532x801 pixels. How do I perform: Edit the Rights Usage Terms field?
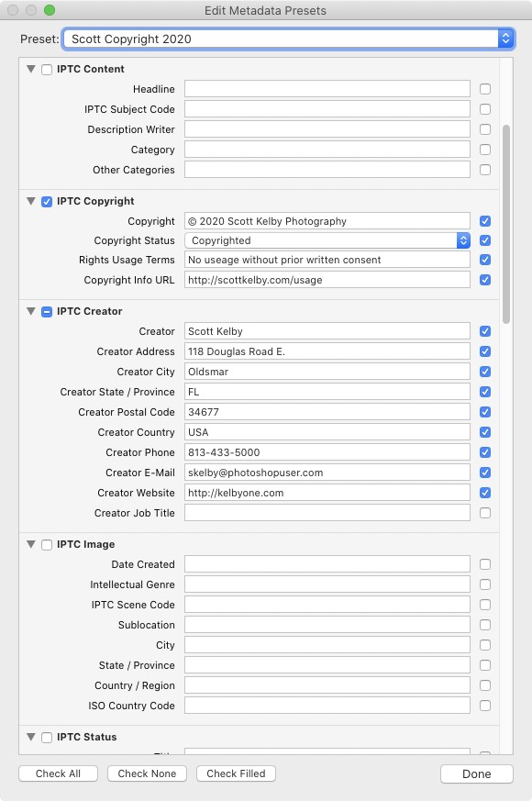point(327,260)
